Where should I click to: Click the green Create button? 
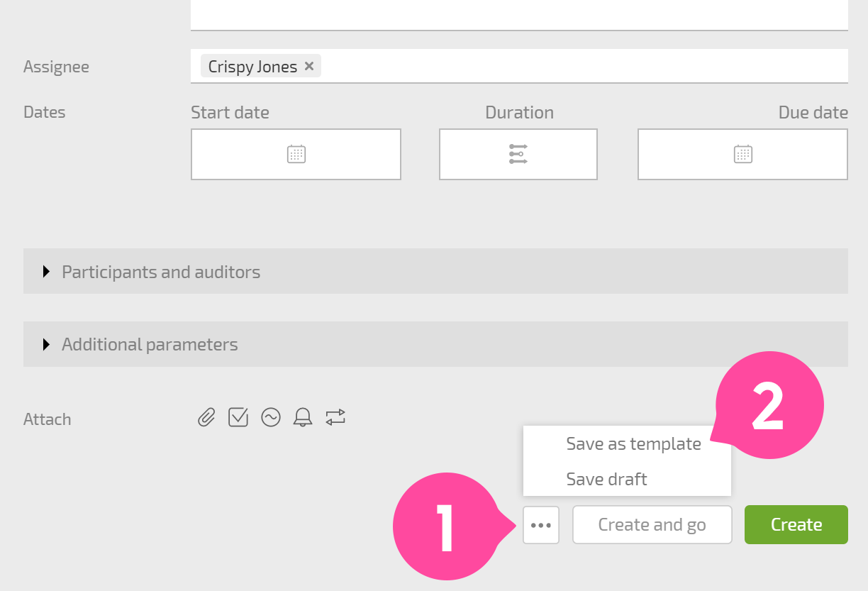[x=796, y=525]
